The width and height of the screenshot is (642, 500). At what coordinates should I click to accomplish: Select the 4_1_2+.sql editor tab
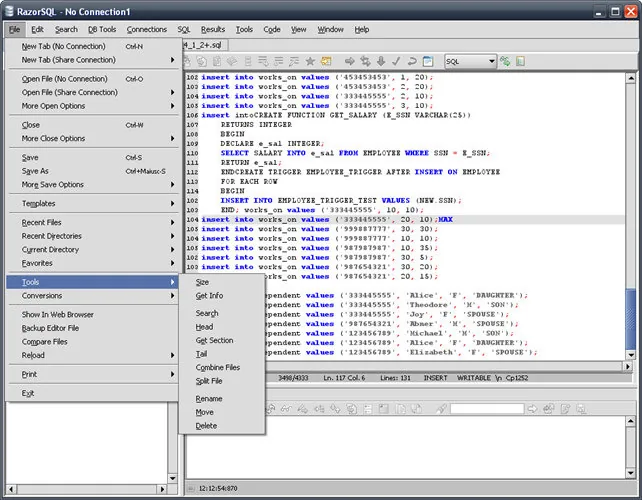203,45
